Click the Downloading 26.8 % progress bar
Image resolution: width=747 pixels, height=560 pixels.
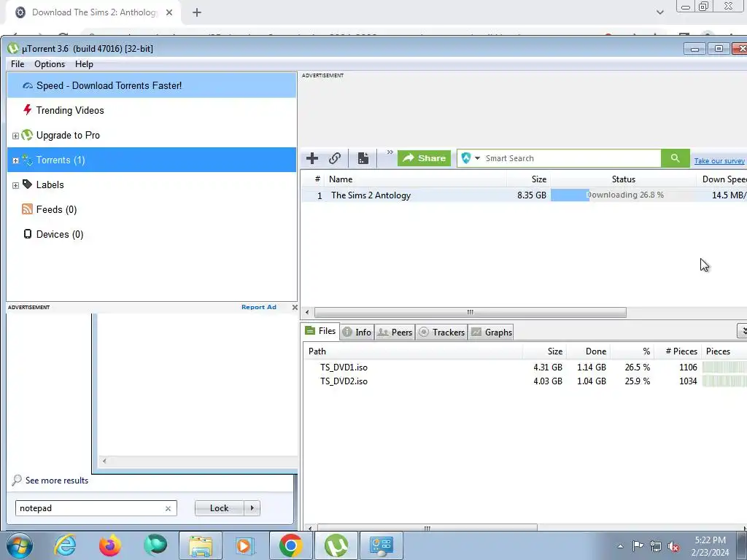(623, 195)
